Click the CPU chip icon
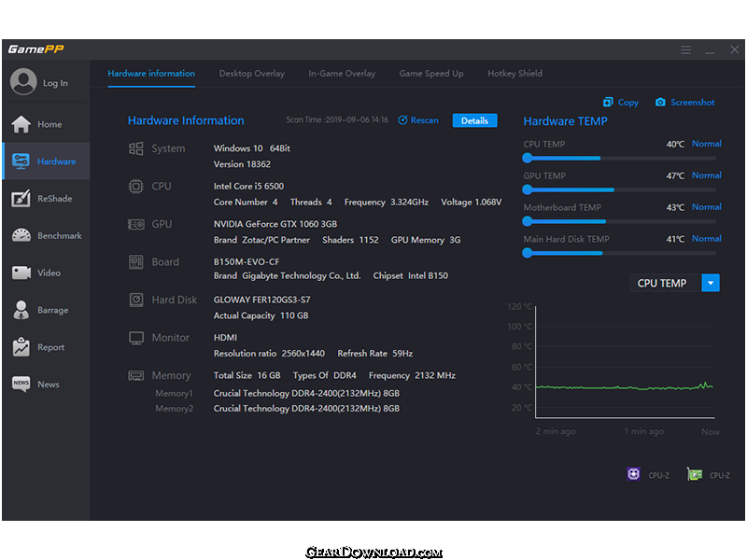 point(135,186)
